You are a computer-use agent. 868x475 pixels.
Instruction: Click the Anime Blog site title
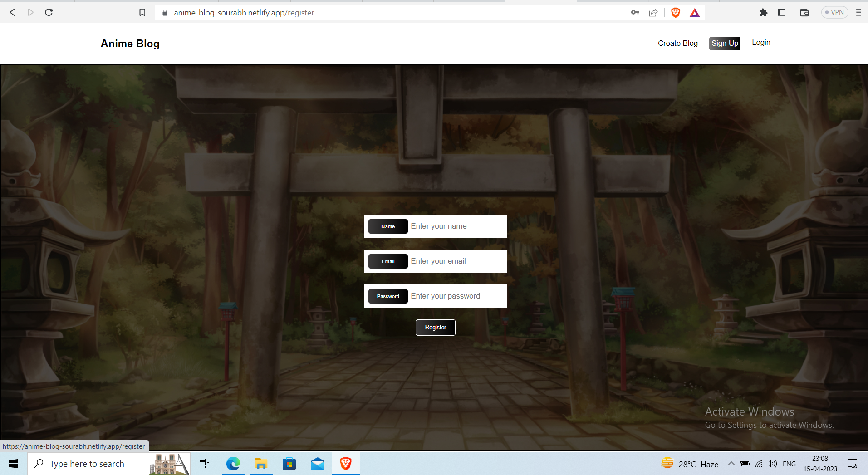click(130, 44)
